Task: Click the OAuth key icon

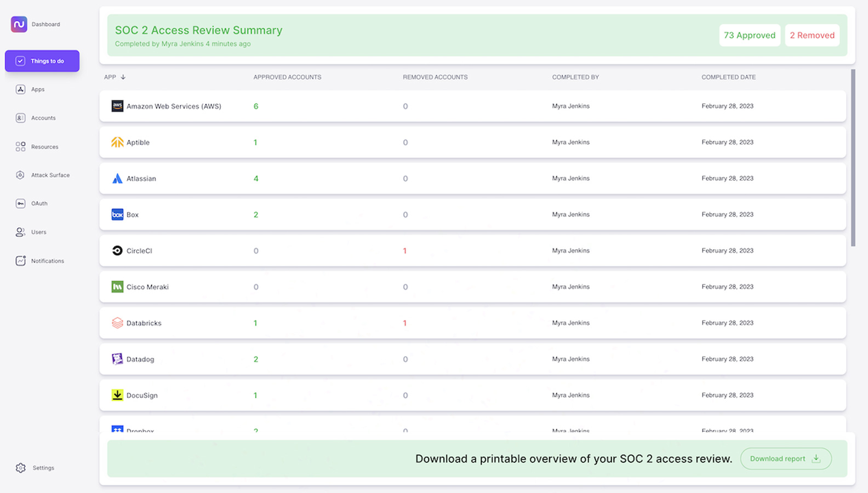Action: tap(20, 203)
